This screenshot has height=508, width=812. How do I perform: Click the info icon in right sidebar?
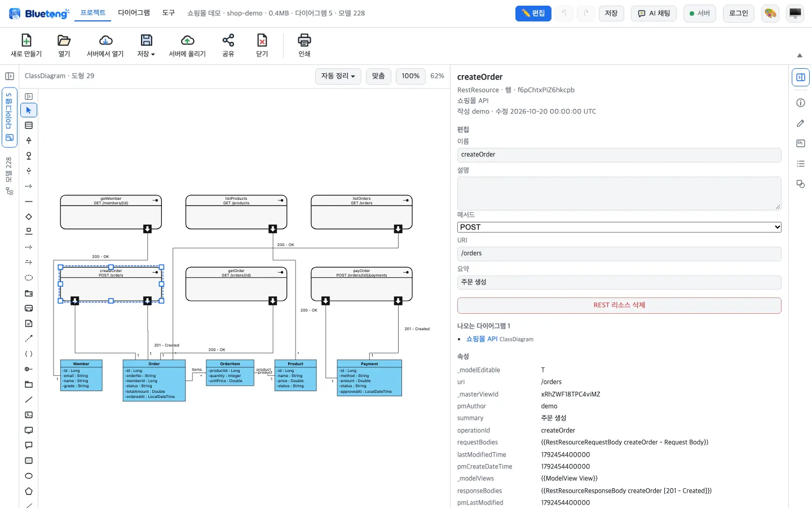tap(801, 103)
